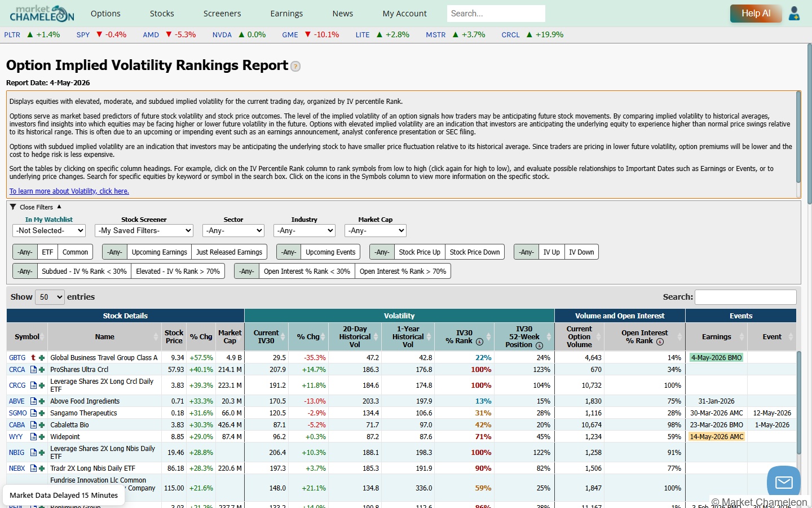
Task: Click info icon on Open Interest % Rank header
Action: coord(660,341)
